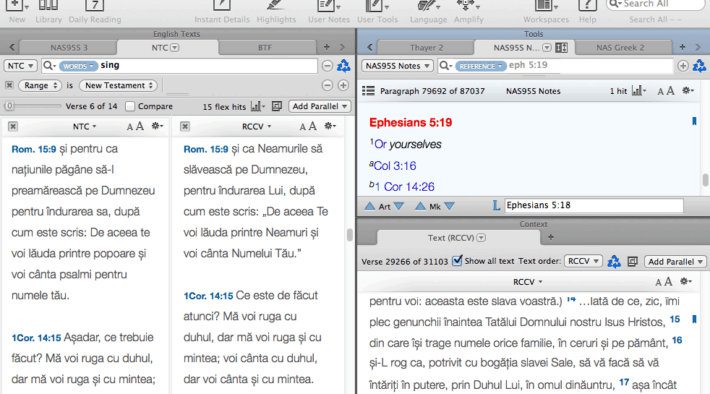710x394 pixels.
Task: Open Add Parallel dropdown in search pane
Action: (319, 106)
